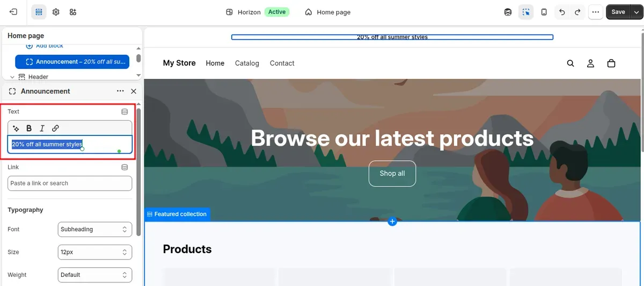Viewport: 644px width, 286px height.
Task: Toggle italic formatting
Action: [42, 128]
